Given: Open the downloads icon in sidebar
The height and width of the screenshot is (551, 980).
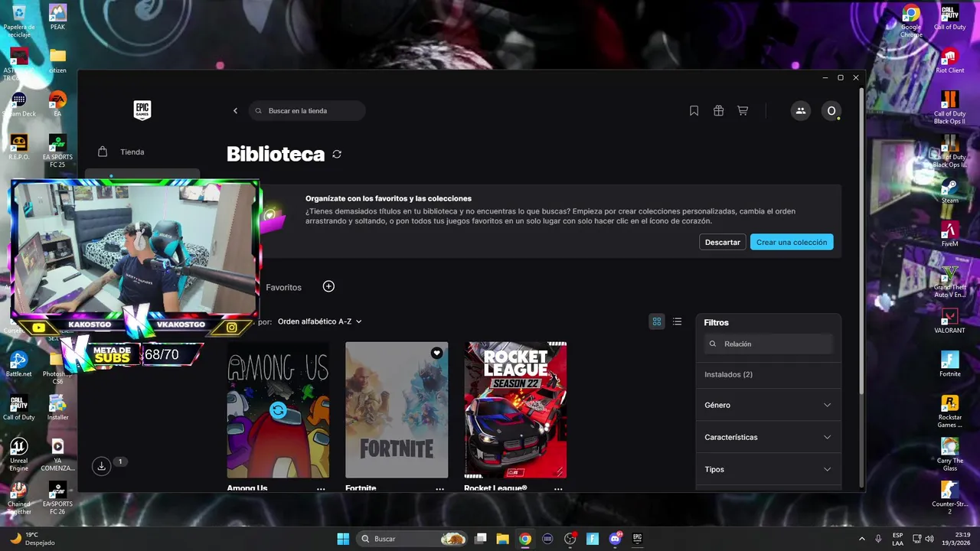Looking at the screenshot, I should coord(101,465).
